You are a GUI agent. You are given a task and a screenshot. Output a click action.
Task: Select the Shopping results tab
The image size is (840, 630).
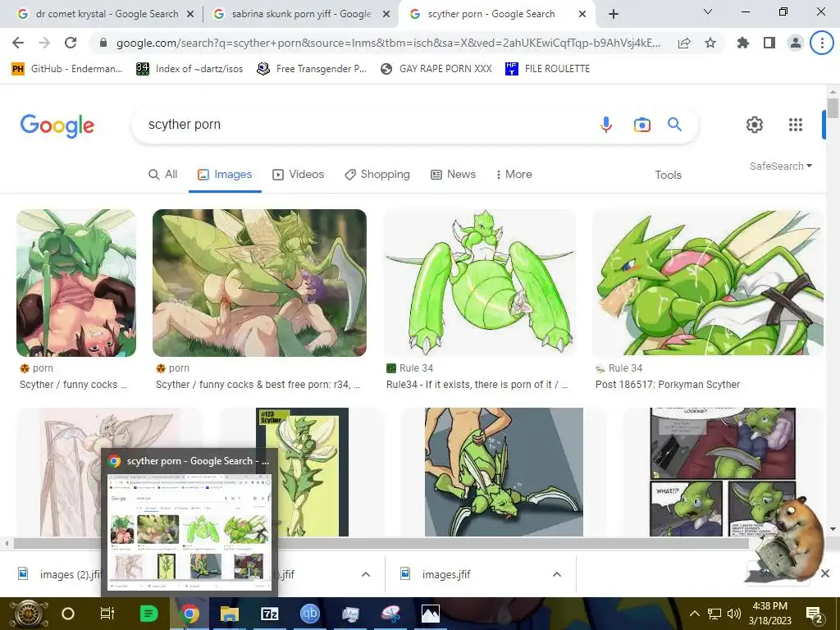(377, 174)
